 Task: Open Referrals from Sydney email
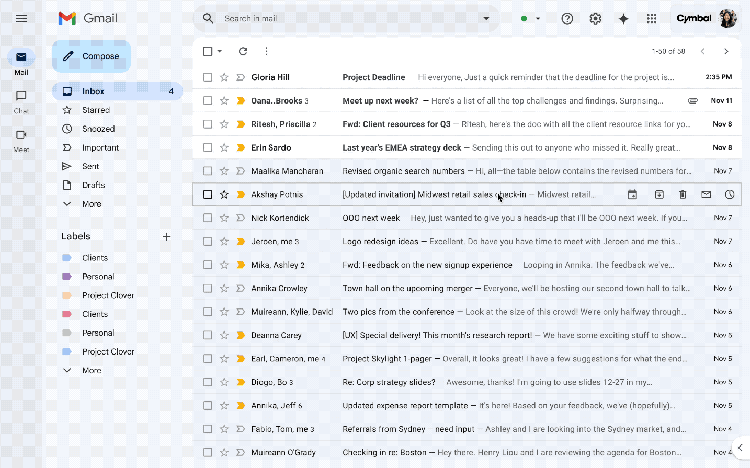(x=467, y=429)
